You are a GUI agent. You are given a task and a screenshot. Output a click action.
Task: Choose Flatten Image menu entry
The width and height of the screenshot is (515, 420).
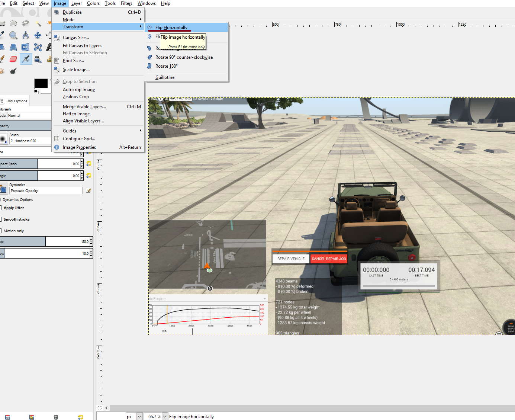point(98,114)
